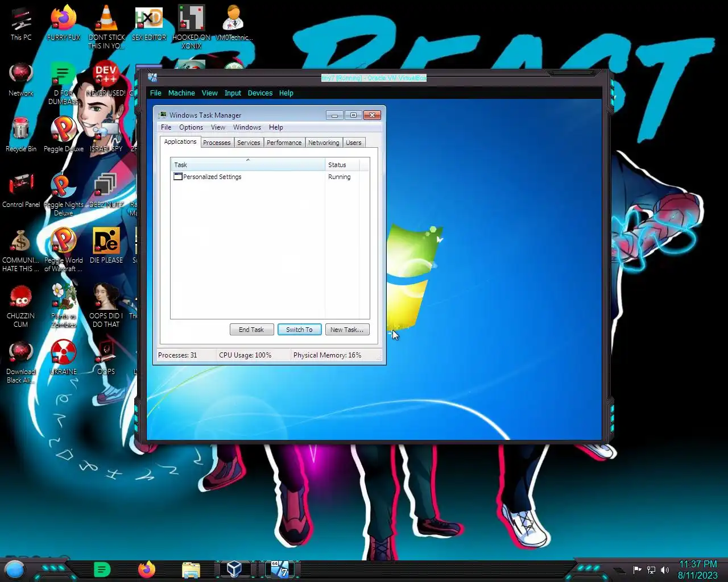Click the End Task button
This screenshot has height=582, width=728.
tap(251, 330)
